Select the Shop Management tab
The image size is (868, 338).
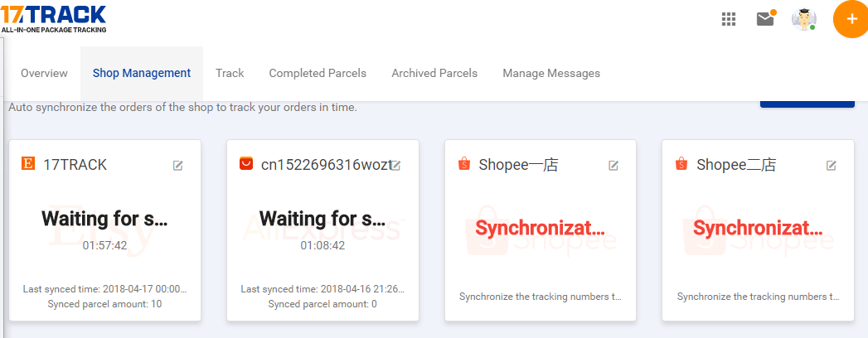click(142, 73)
